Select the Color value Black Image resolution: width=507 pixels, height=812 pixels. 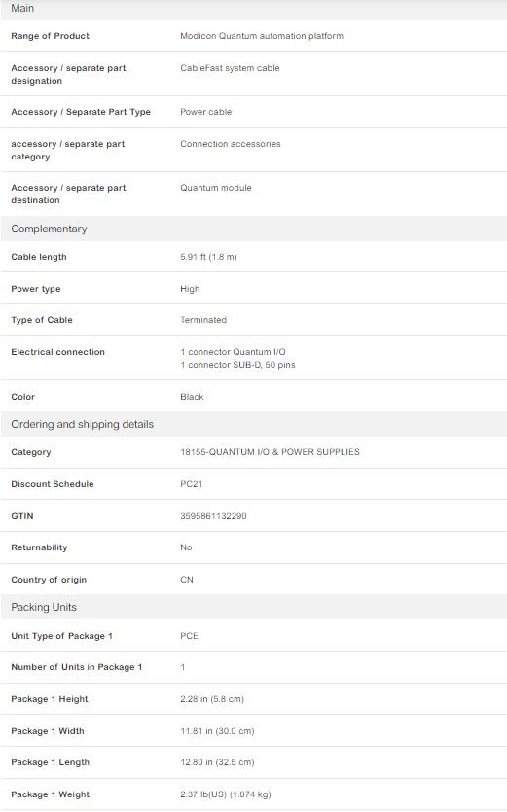[x=192, y=397]
